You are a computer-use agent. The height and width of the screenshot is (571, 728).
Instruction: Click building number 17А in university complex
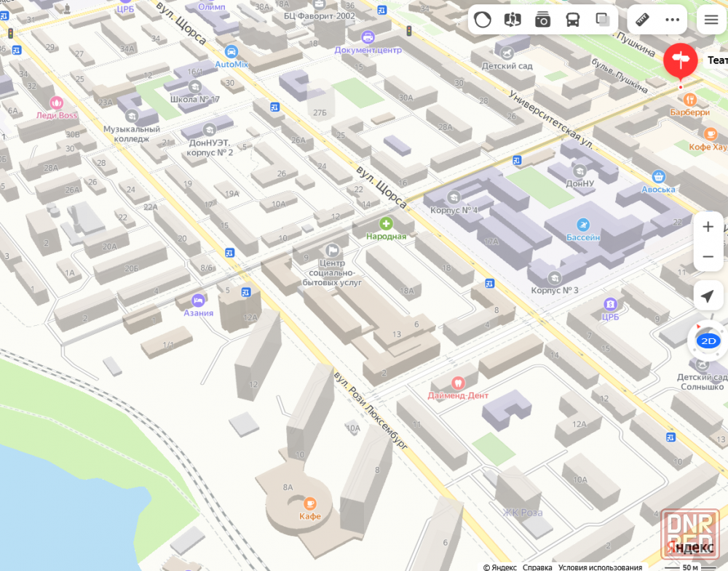[491, 241]
